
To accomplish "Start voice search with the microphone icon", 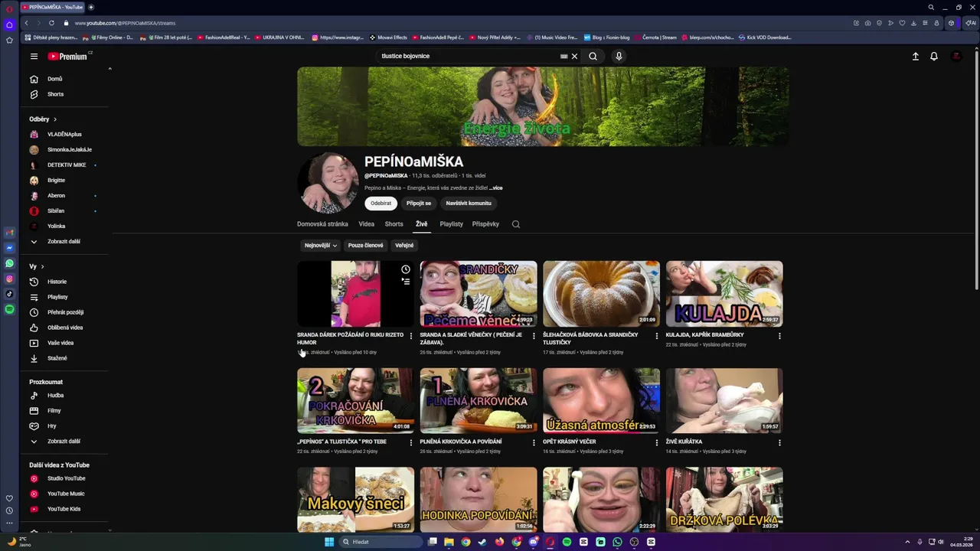I will (619, 56).
